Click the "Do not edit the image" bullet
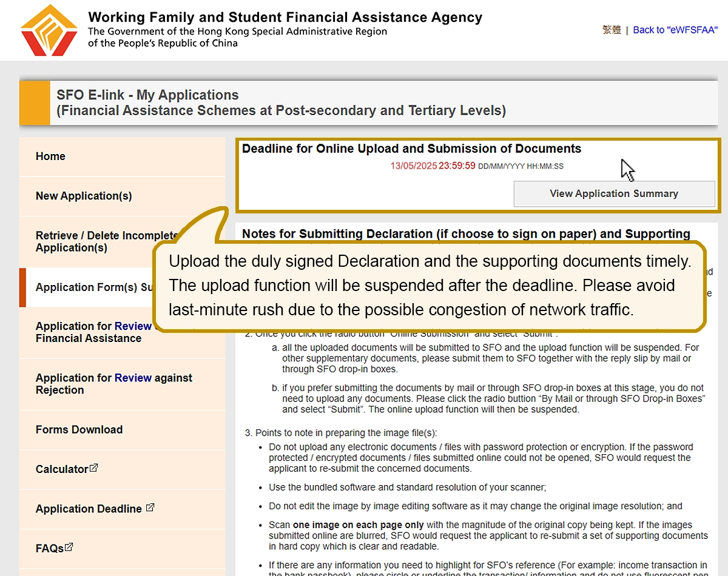Screen dimensions: 728x576 point(476,506)
